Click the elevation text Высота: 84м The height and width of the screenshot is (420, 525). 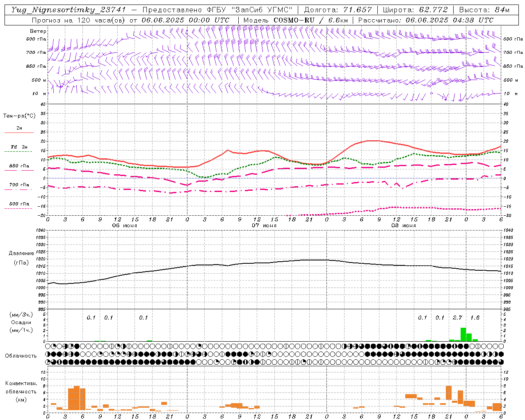484,10
